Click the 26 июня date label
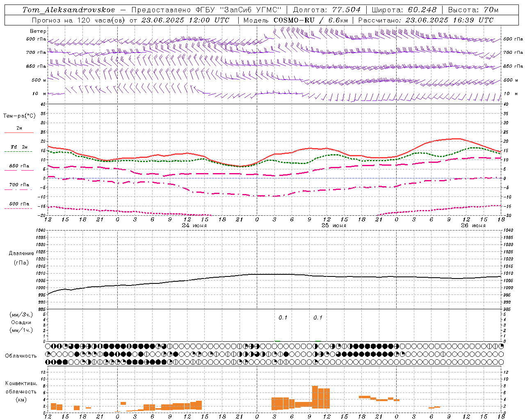 coord(473,226)
